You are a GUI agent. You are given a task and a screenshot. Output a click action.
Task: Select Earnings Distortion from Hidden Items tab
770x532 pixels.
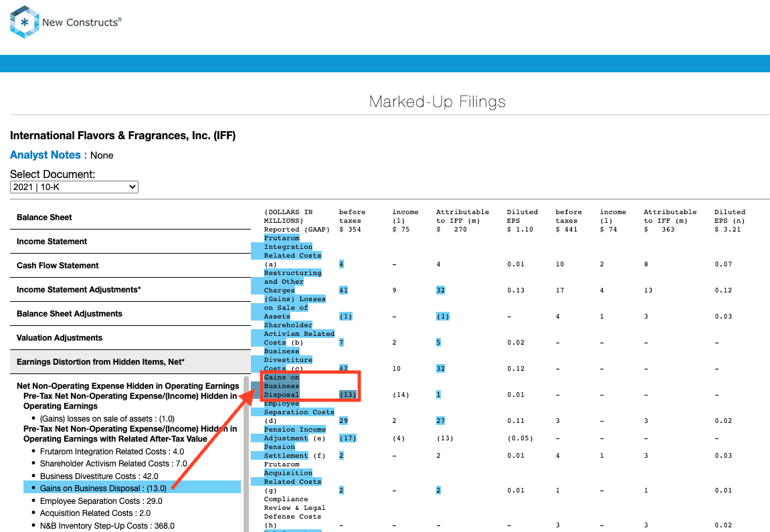click(x=130, y=361)
